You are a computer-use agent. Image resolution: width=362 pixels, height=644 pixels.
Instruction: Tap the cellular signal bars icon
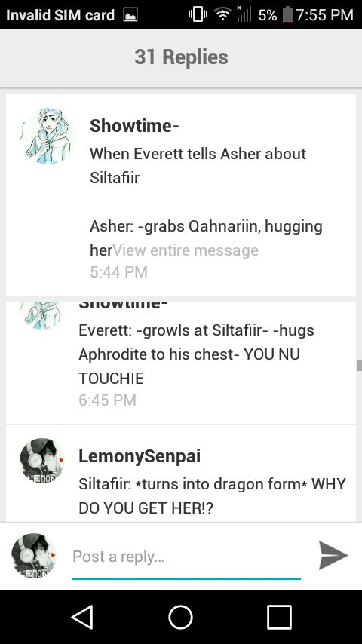[244, 14]
